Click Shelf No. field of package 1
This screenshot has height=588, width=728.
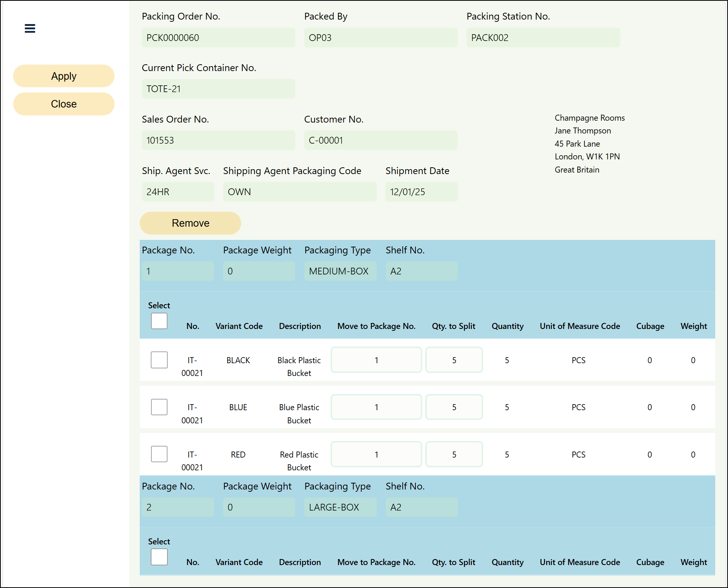421,271
